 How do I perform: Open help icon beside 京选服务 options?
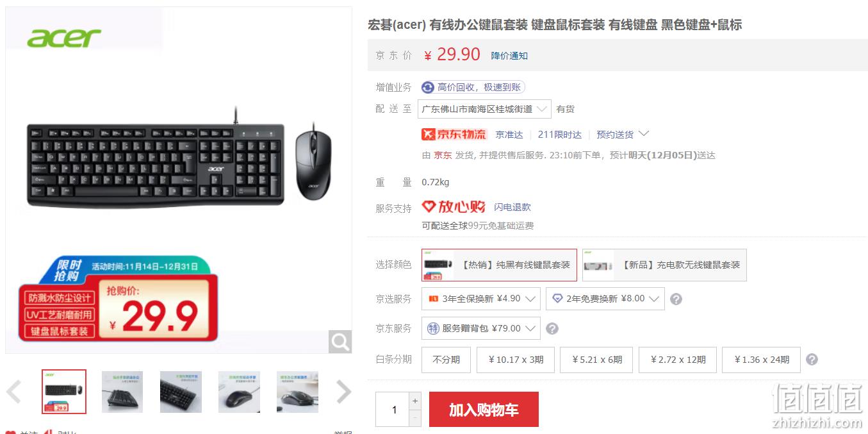pos(676,299)
